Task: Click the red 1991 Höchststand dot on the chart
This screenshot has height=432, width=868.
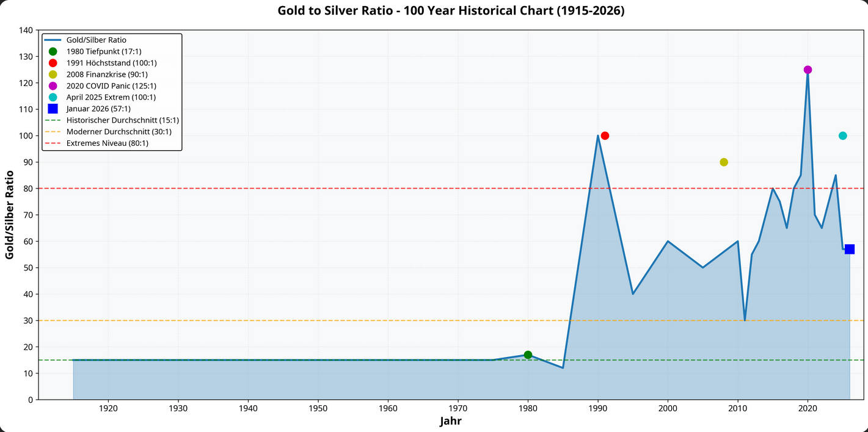Action: [605, 135]
